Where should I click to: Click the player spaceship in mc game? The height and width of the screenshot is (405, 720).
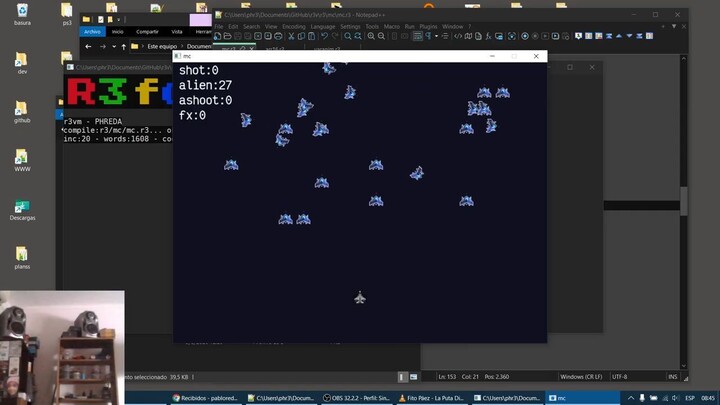pyautogui.click(x=360, y=298)
